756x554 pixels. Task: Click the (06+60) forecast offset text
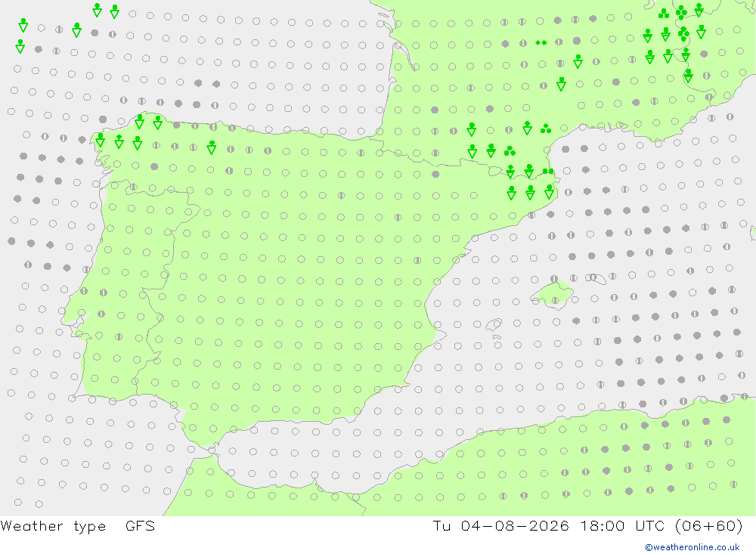(x=709, y=525)
